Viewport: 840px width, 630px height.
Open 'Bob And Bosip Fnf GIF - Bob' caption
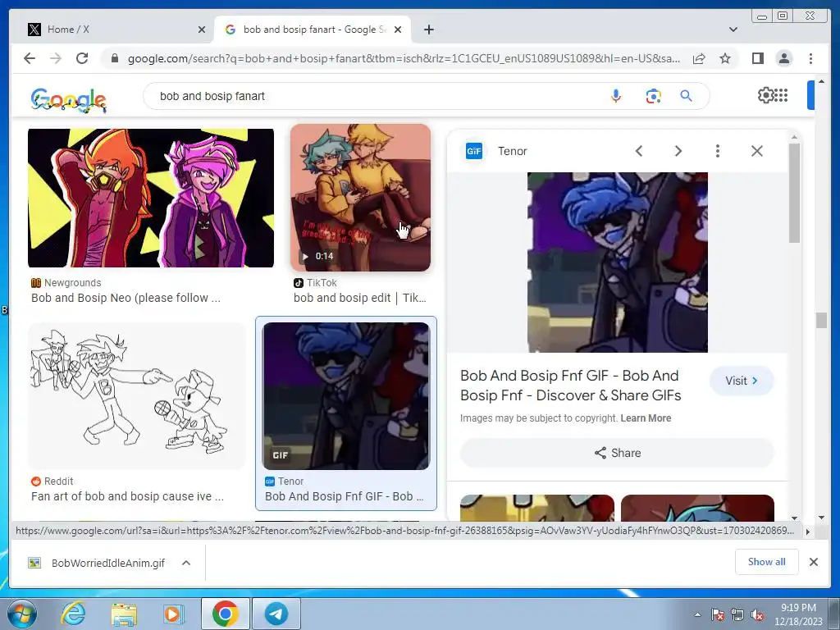pyautogui.click(x=344, y=496)
